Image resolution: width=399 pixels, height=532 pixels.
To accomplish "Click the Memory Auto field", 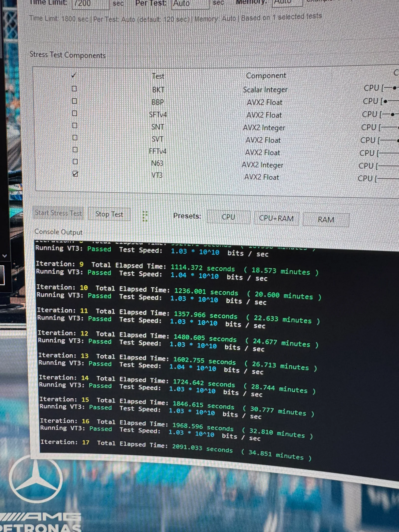I will [x=287, y=2].
